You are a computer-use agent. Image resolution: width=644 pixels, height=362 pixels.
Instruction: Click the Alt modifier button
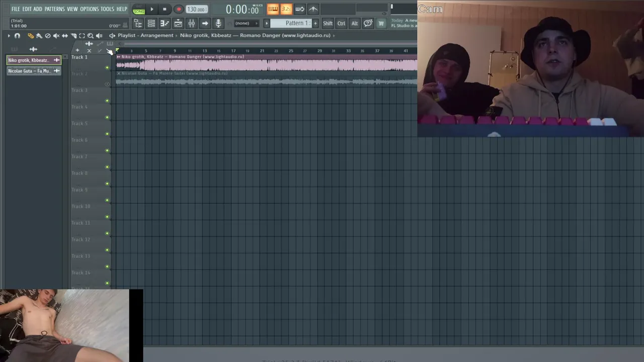pyautogui.click(x=355, y=23)
